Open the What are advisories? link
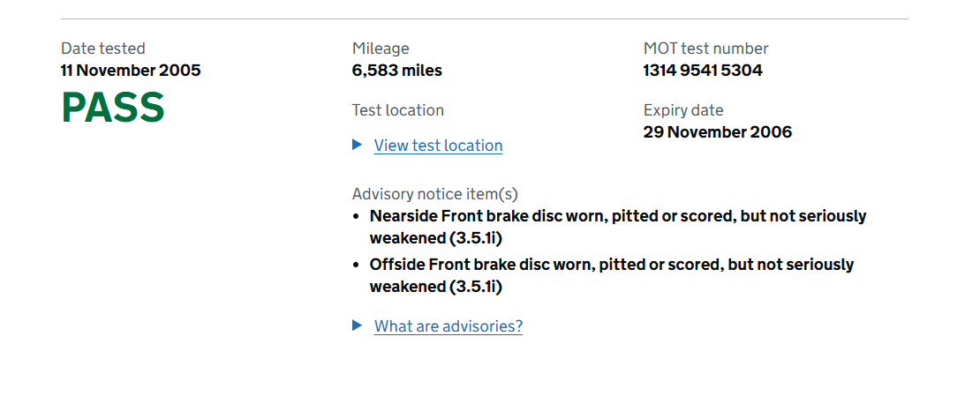This screenshot has height=404, width=980. 448,326
